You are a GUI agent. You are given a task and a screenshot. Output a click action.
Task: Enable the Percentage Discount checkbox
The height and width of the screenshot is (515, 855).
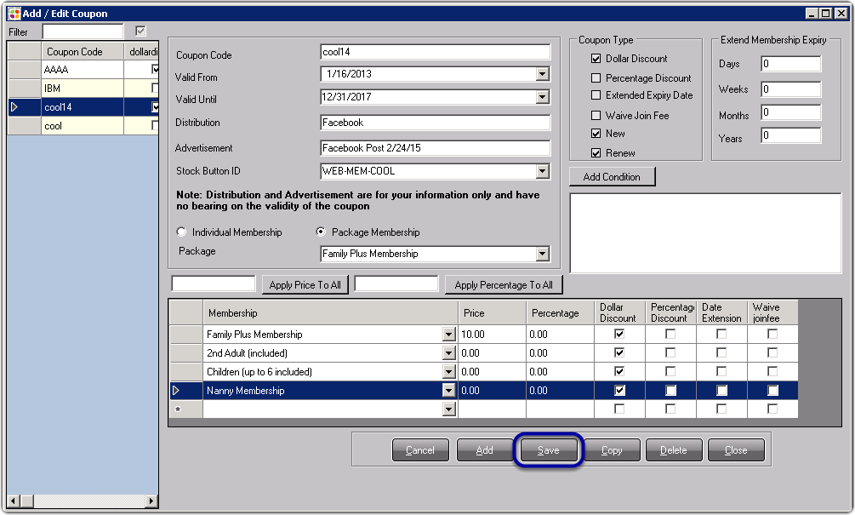(x=597, y=78)
